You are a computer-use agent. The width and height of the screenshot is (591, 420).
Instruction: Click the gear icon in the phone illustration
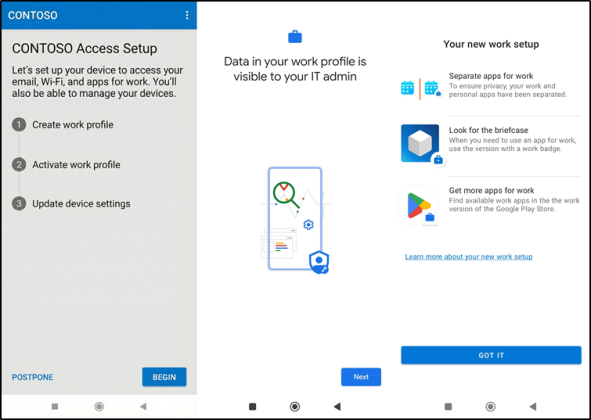click(x=308, y=225)
